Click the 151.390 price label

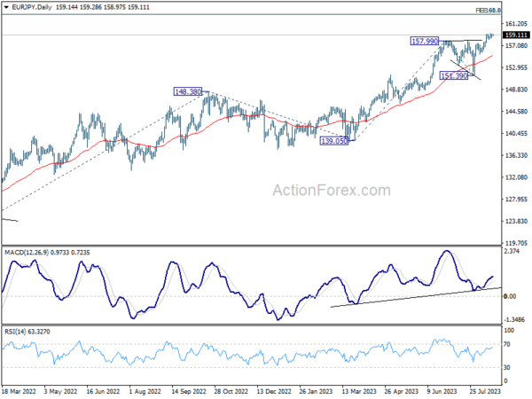[x=454, y=75]
